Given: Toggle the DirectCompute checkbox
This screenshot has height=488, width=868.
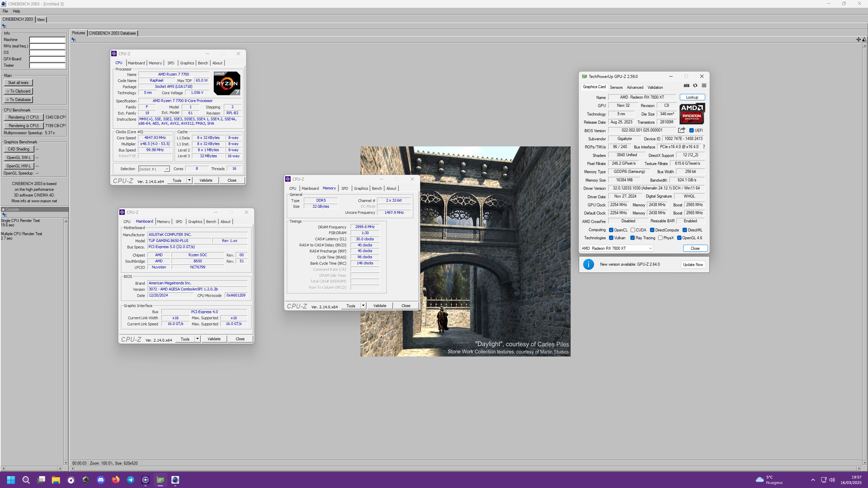Looking at the screenshot, I should click(x=652, y=230).
